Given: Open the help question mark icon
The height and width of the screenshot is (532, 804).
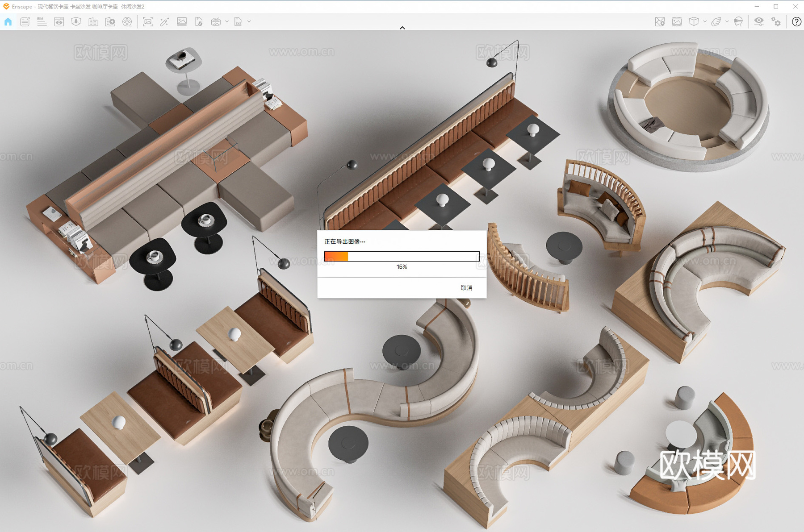Looking at the screenshot, I should click(x=796, y=21).
